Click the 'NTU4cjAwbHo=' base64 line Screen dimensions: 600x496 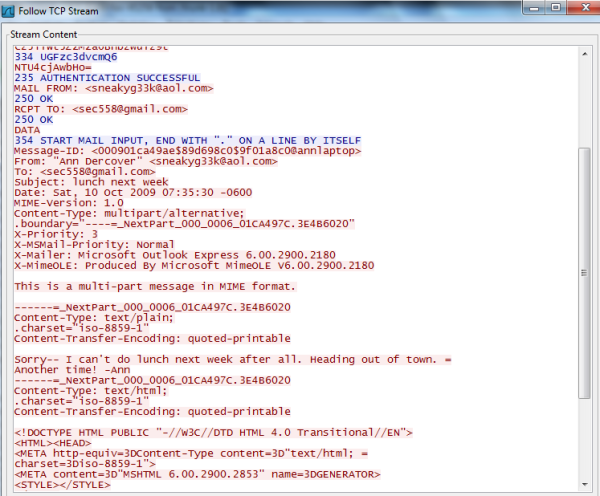click(x=53, y=67)
